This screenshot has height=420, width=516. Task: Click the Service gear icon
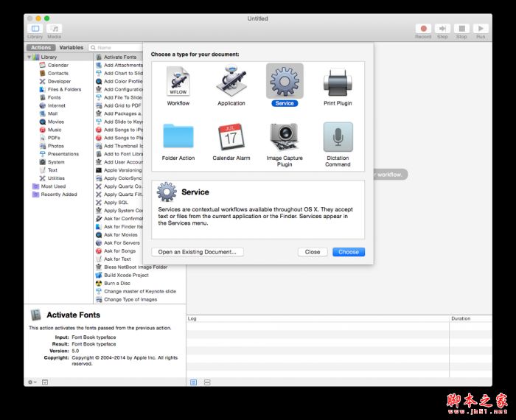point(285,80)
